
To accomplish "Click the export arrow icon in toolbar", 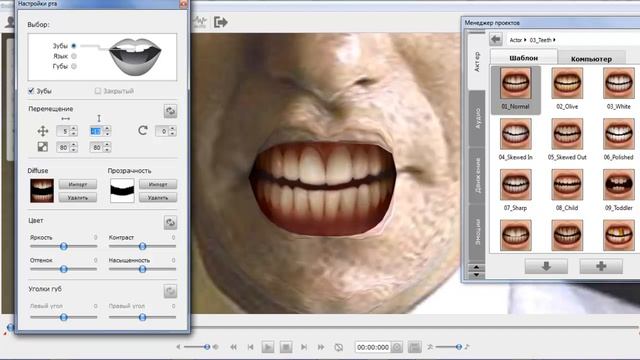I will coord(220,22).
